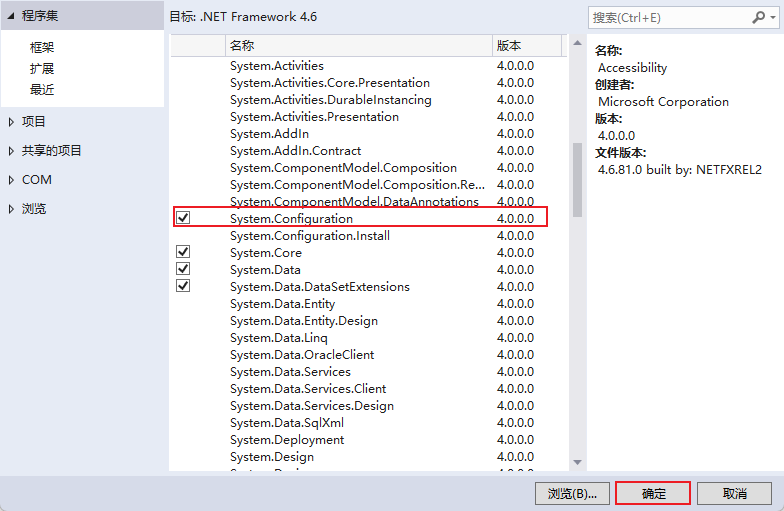The height and width of the screenshot is (511, 784).
Task: Select the System.Data.SqlXml row
Action: [x=368, y=422]
